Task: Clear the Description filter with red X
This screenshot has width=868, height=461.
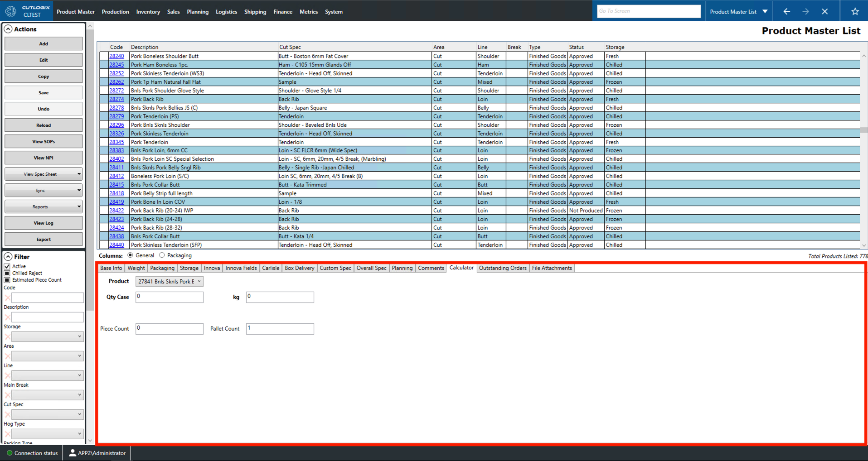Action: pos(7,317)
